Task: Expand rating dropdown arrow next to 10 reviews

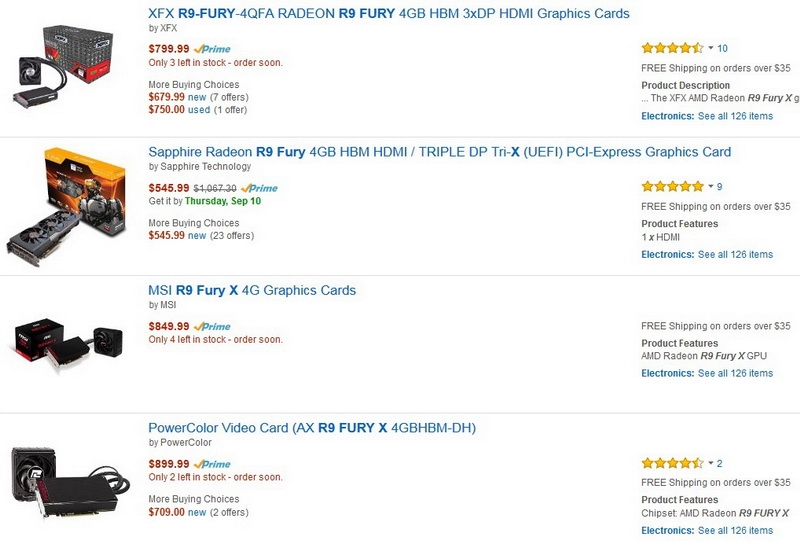Action: coord(711,48)
